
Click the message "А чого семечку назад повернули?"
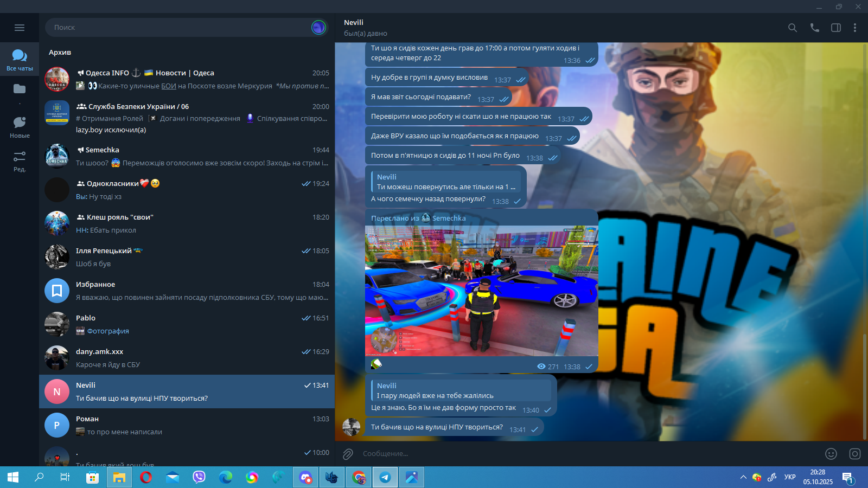pos(428,199)
